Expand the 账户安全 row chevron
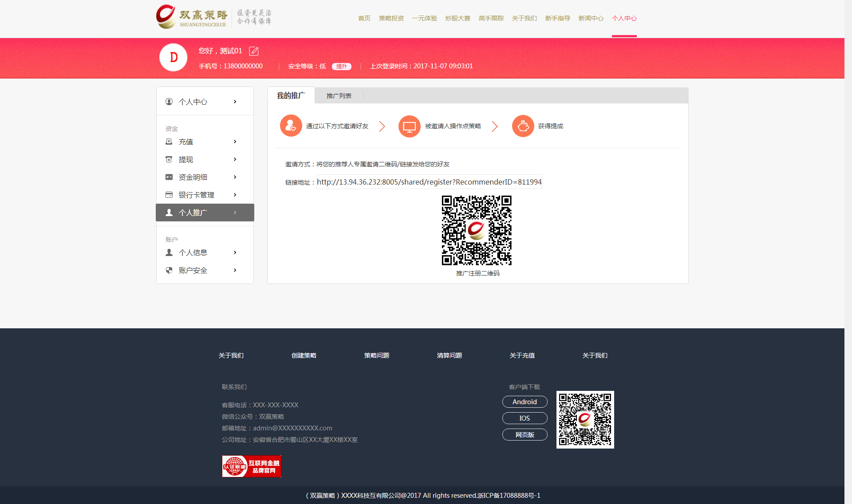 click(235, 270)
